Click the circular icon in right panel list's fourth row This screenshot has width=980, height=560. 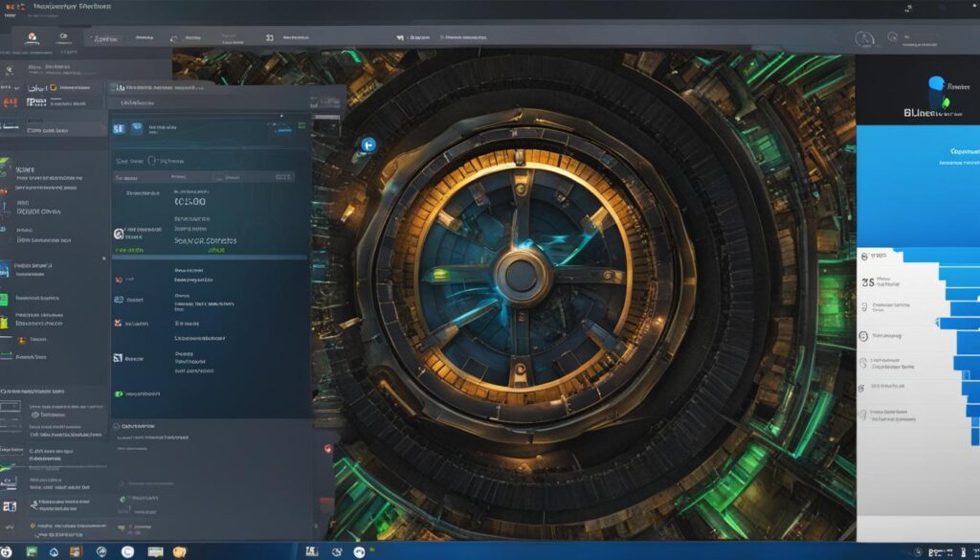tap(863, 336)
